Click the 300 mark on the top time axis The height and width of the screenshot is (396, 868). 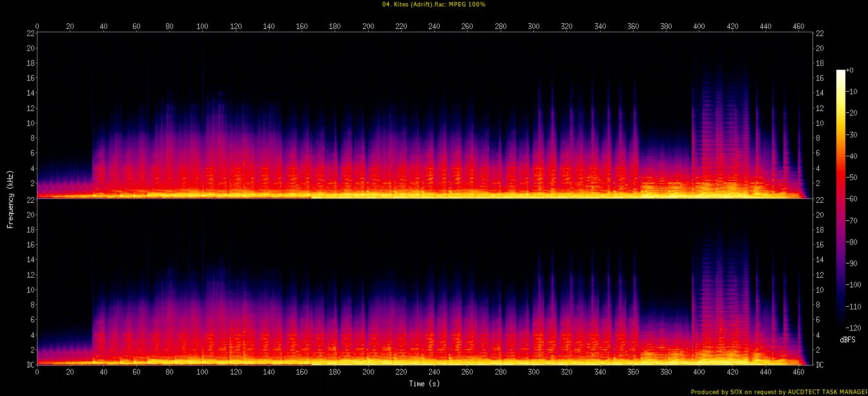click(533, 26)
